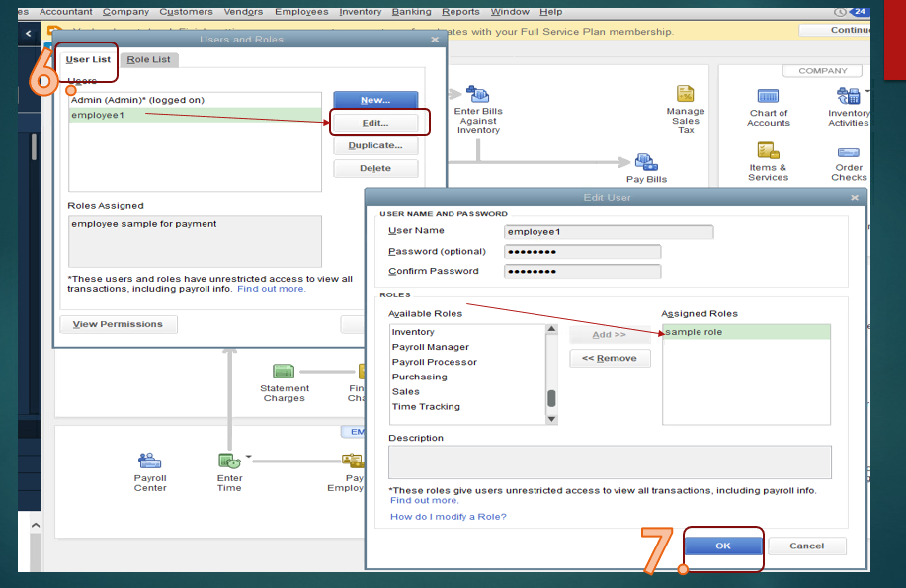Switch to the Role List tab
The height and width of the screenshot is (588, 906).
[x=148, y=59]
